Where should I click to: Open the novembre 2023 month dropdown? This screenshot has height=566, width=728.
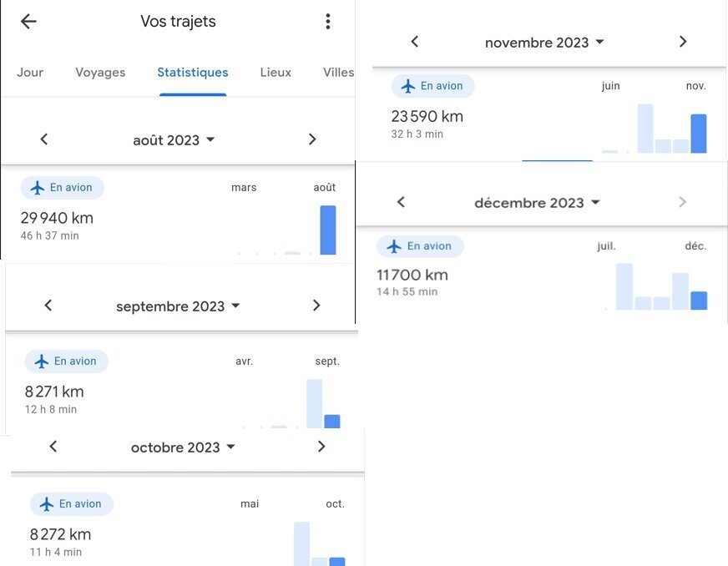(x=544, y=43)
